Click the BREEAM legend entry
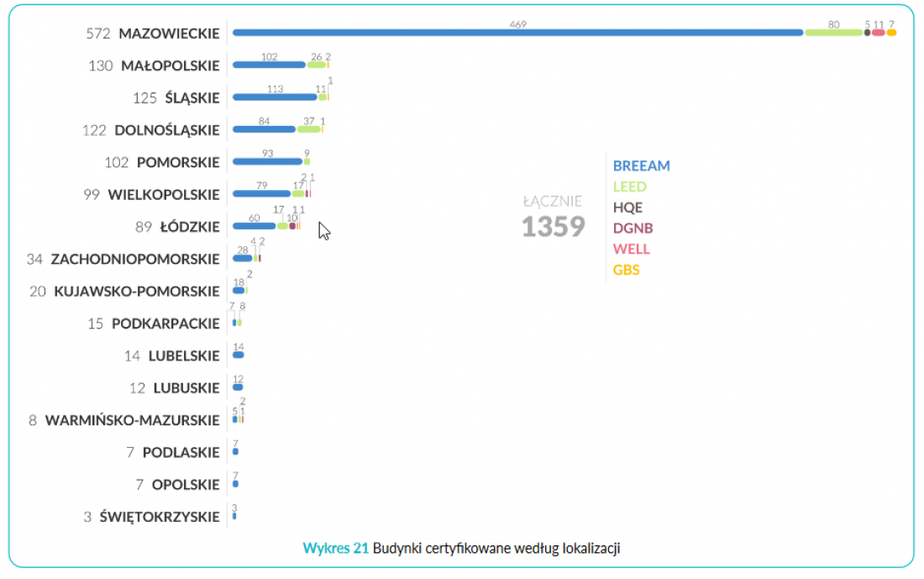 641,166
